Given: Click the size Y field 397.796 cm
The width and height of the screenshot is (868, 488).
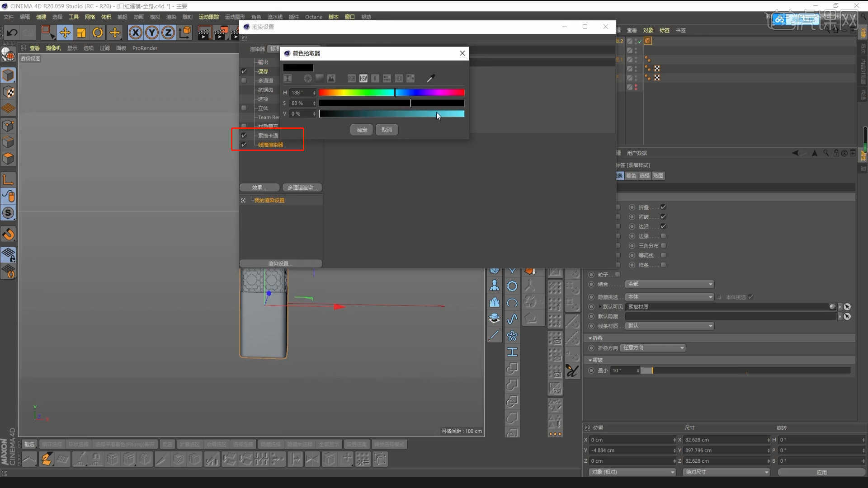Looking at the screenshot, I should click(726, 450).
